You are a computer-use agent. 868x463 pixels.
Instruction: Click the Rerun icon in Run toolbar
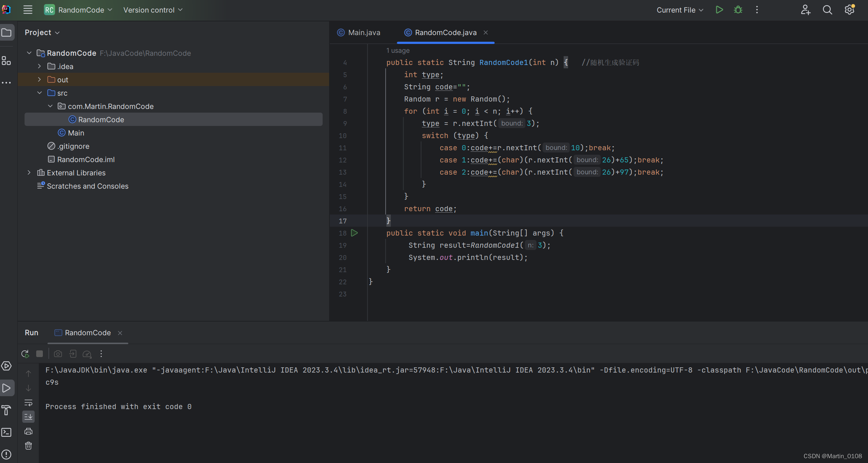pos(25,354)
